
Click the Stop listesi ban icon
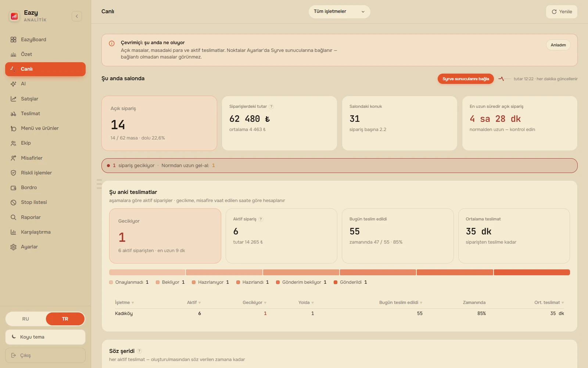click(14, 202)
